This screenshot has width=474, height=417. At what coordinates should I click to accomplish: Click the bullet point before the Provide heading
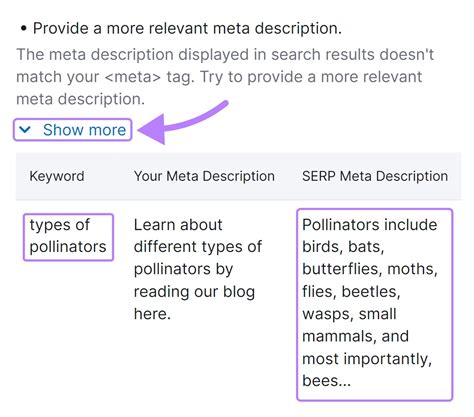(23, 29)
